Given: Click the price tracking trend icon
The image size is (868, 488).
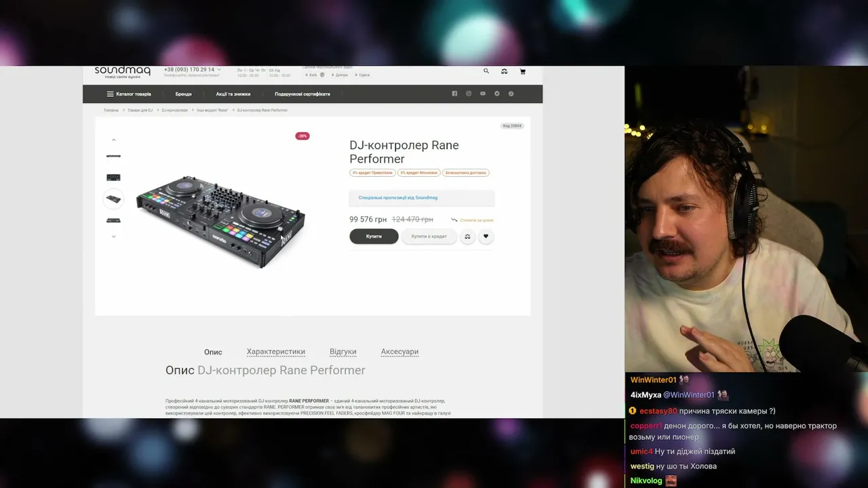Looking at the screenshot, I should 454,220.
